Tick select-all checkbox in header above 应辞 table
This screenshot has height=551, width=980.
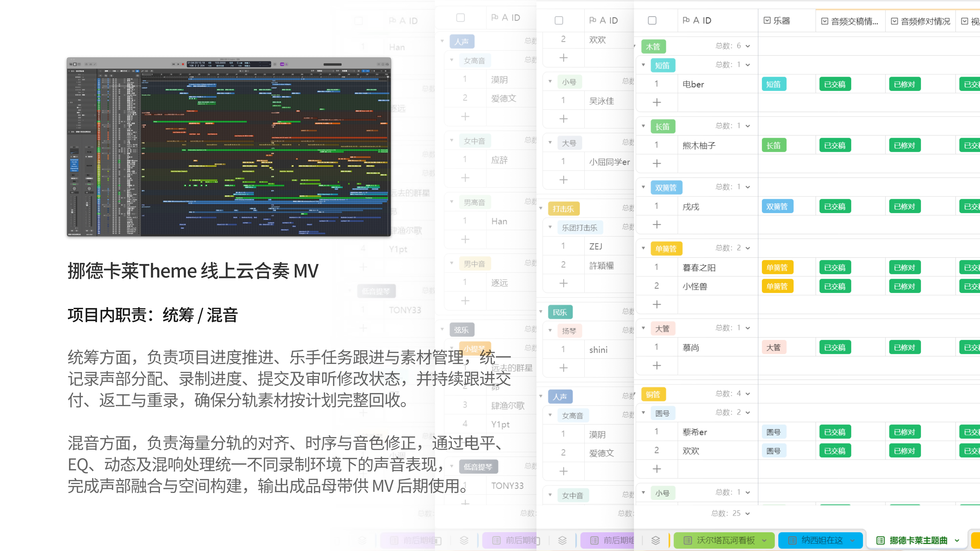(460, 18)
